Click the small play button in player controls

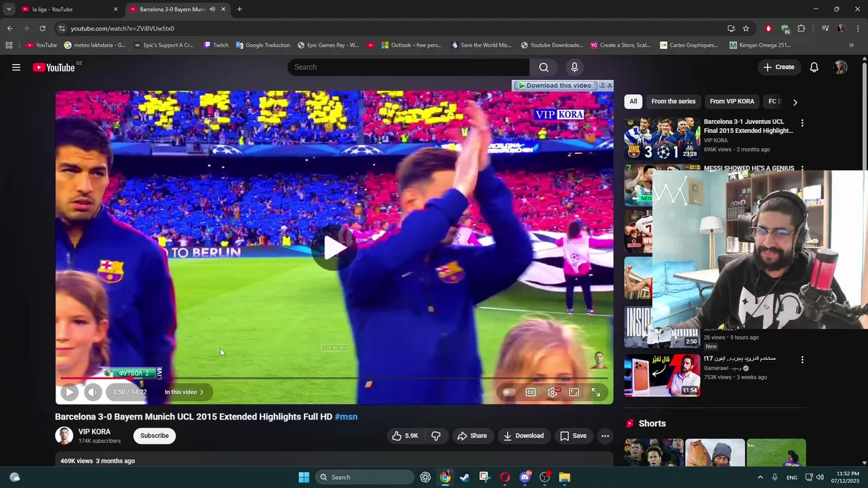pos(69,392)
